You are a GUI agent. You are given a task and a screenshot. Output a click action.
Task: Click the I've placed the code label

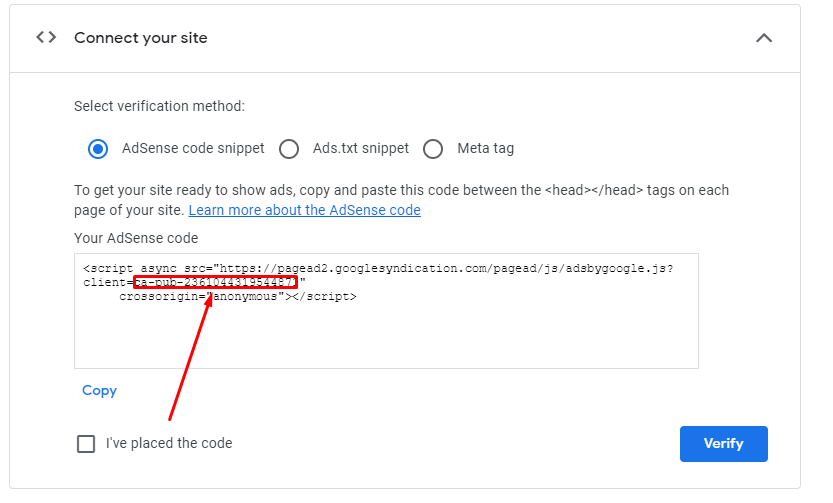(169, 443)
